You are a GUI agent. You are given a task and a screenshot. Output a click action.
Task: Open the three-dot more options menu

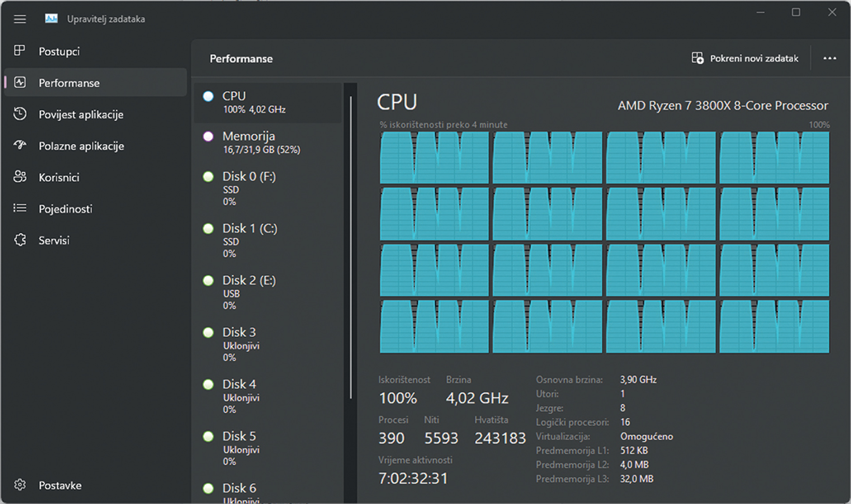(x=829, y=58)
